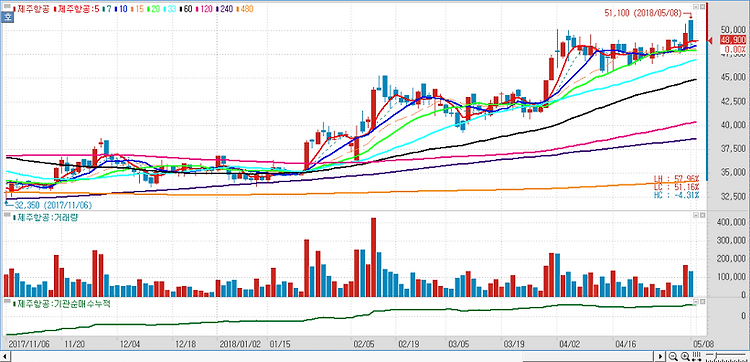Select the 120-day moving average legend
Screen dimensions: 750x362
(x=204, y=9)
